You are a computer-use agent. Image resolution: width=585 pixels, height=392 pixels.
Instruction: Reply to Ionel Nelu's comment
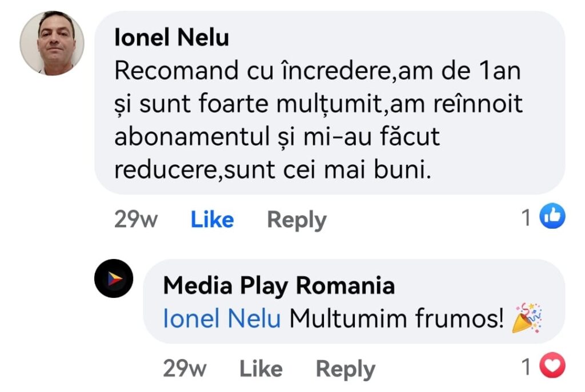296,220
